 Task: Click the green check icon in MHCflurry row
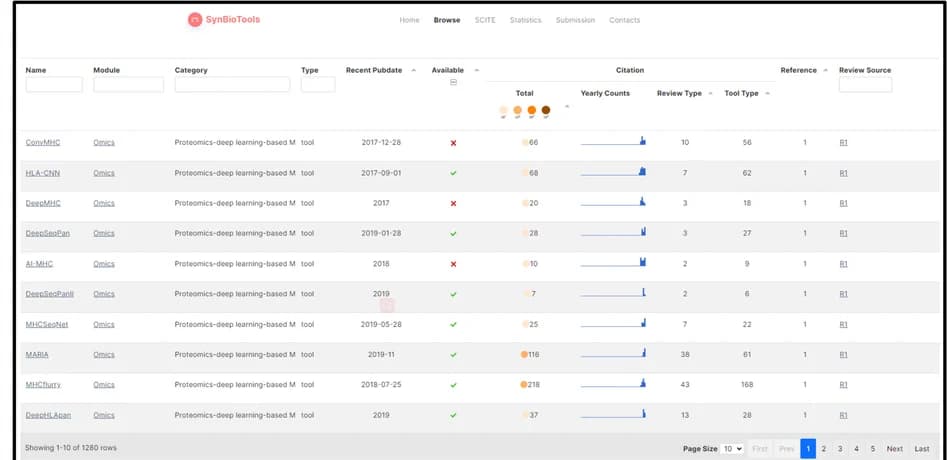454,385
